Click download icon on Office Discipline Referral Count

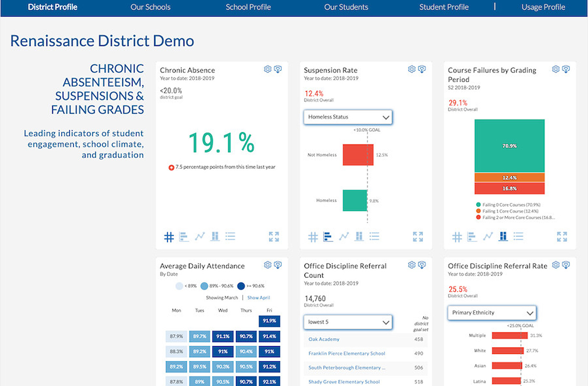[422, 265]
